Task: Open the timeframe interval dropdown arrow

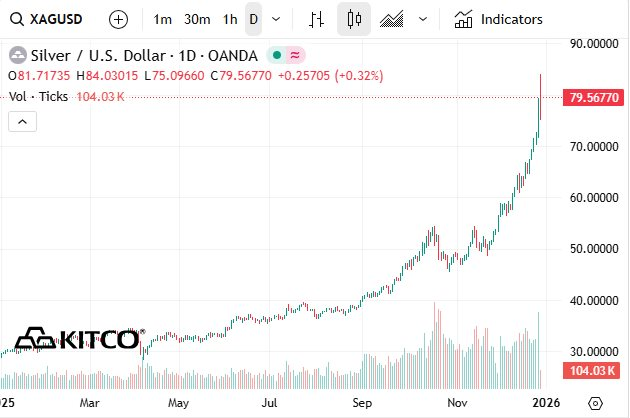Action: [276, 19]
